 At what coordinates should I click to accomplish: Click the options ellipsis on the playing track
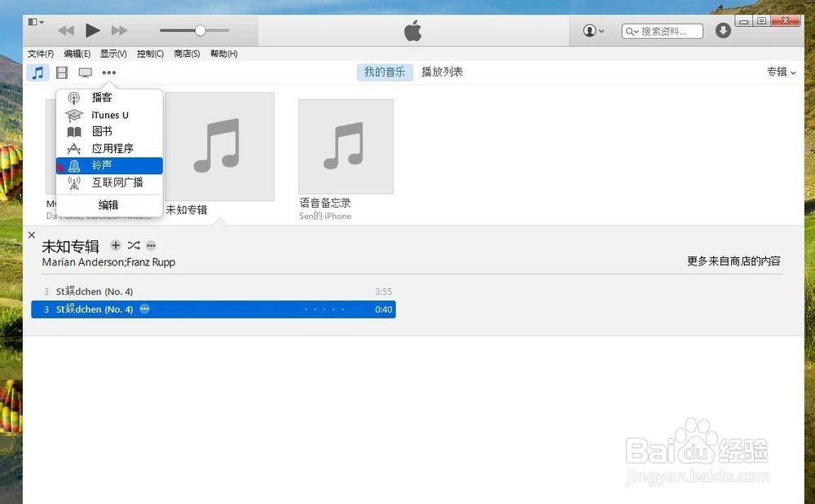click(144, 309)
